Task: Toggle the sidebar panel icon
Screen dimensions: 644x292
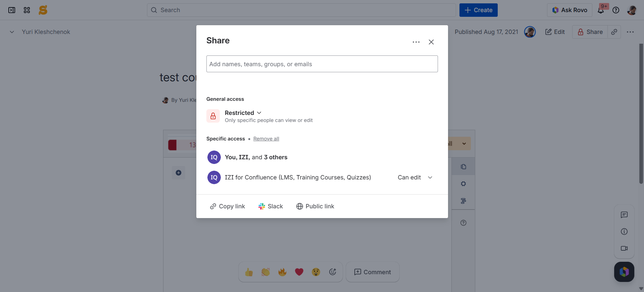Action: [12, 10]
